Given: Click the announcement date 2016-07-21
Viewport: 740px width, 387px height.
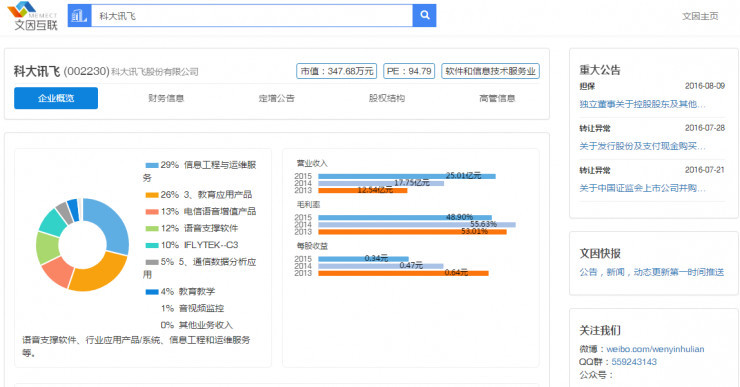Looking at the screenshot, I should (705, 170).
